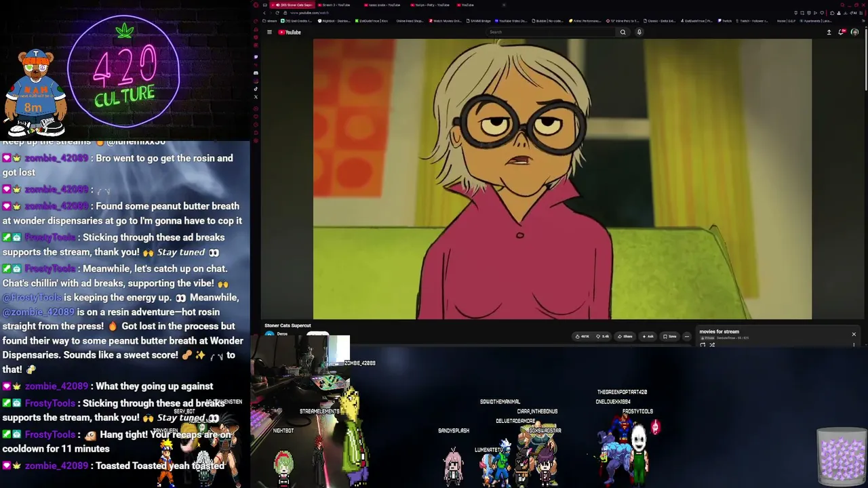Click the @FrostyTools mention in chat
The width and height of the screenshot is (868, 488).
(32, 298)
